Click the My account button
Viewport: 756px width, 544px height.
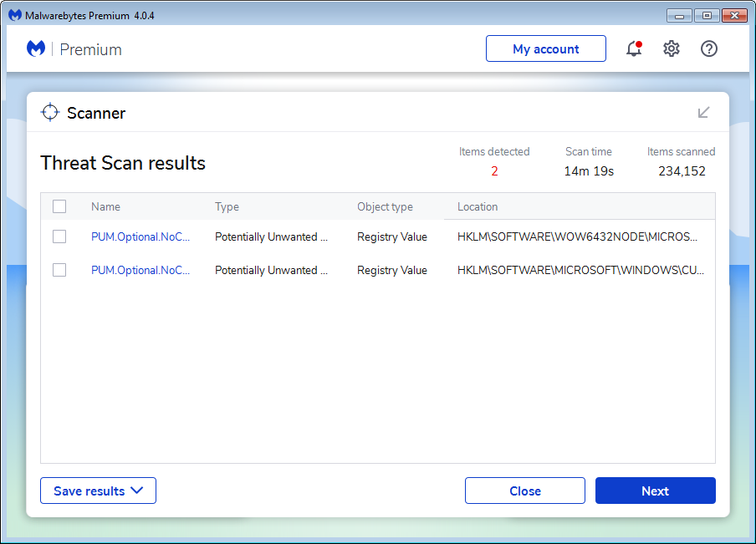(545, 49)
